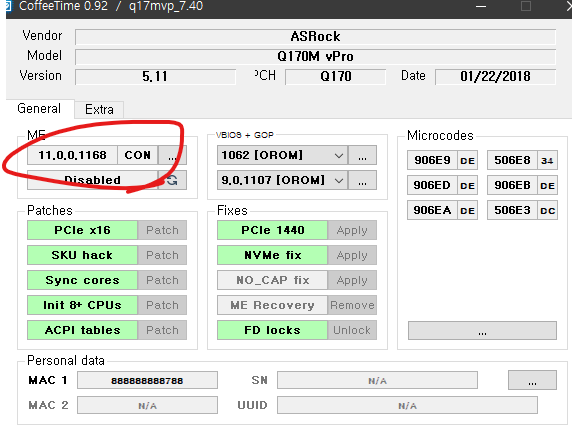Image resolution: width=572 pixels, height=433 pixels.
Task: Select microcode 906ED
Action: point(432,185)
